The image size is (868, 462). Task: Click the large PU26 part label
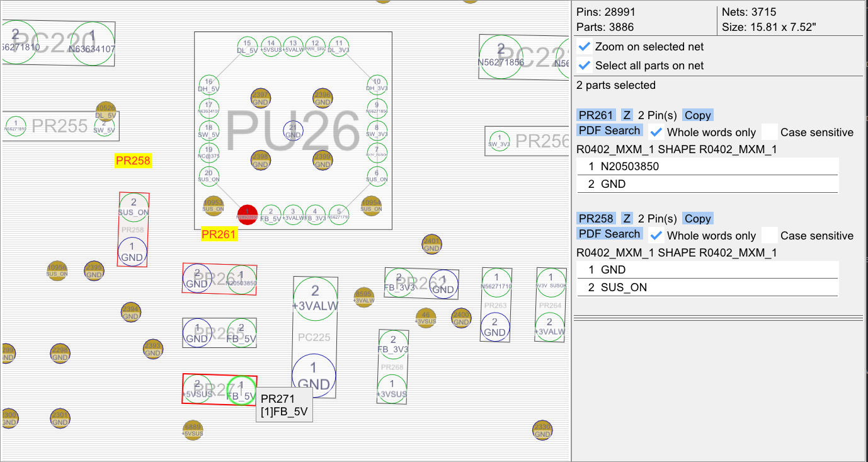pyautogui.click(x=293, y=131)
